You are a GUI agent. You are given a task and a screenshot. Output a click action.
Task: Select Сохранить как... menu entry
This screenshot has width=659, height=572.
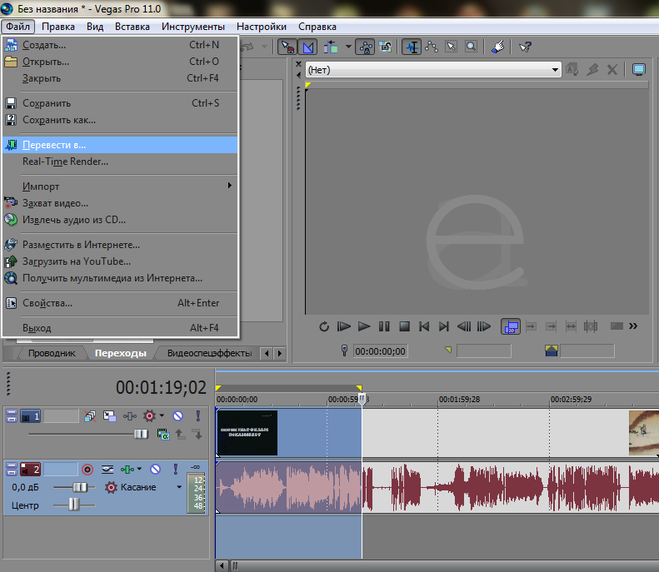[x=120, y=120]
